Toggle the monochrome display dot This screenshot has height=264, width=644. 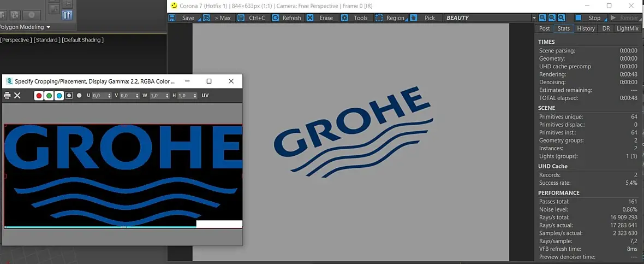pyautogui.click(x=79, y=96)
